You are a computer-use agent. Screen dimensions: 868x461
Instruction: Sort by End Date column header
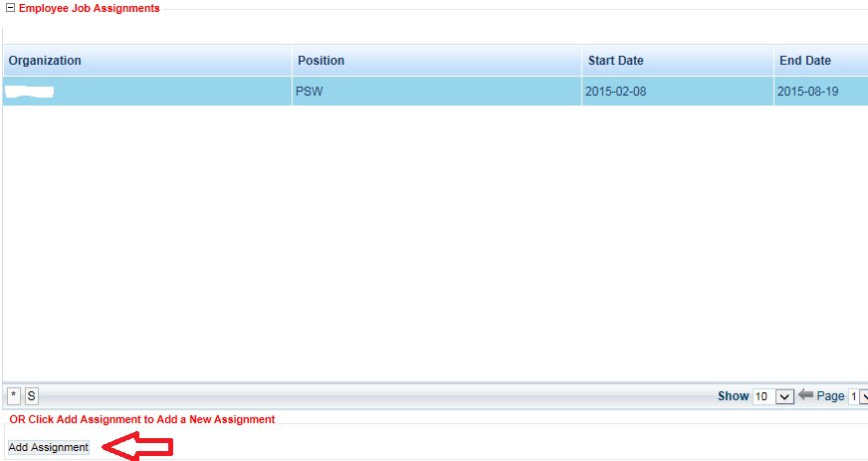(804, 61)
